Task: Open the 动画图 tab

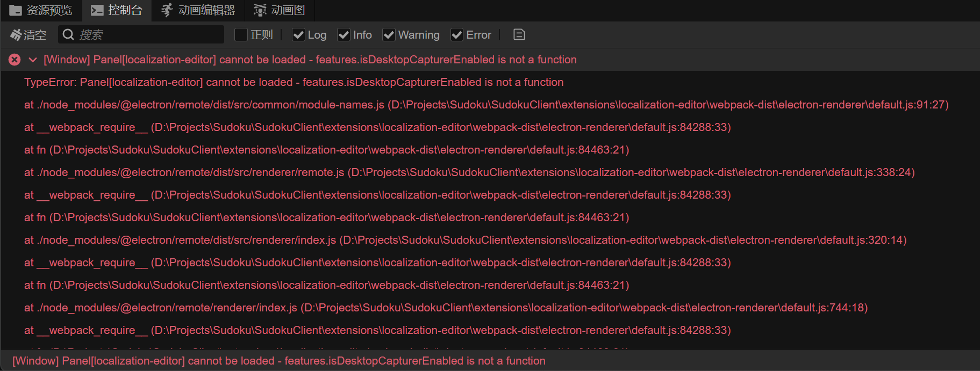Action: [x=288, y=10]
